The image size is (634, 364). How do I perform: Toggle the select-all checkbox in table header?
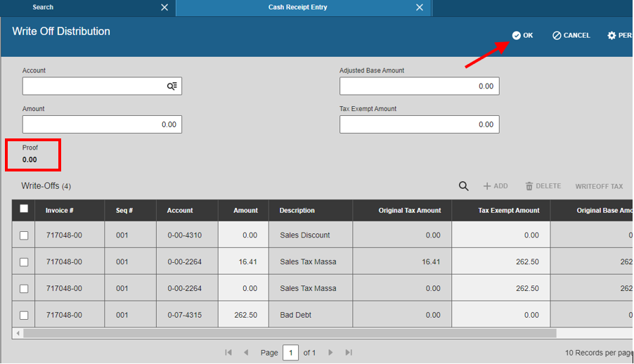coord(24,209)
